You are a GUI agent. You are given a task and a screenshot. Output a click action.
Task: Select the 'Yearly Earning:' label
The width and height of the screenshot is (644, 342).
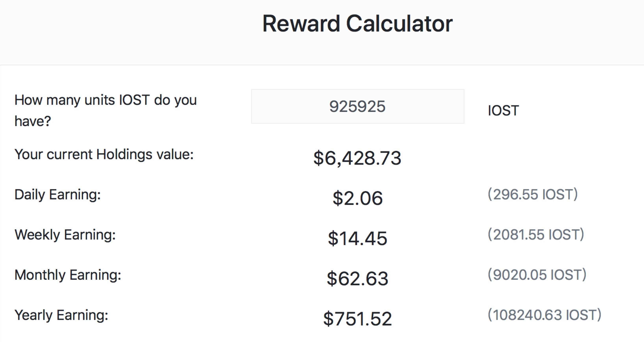click(61, 315)
